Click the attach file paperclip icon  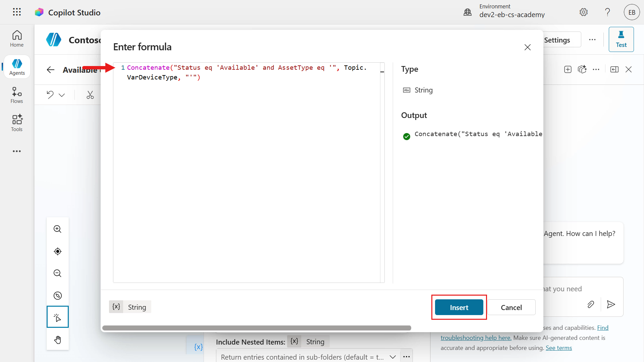point(591,304)
